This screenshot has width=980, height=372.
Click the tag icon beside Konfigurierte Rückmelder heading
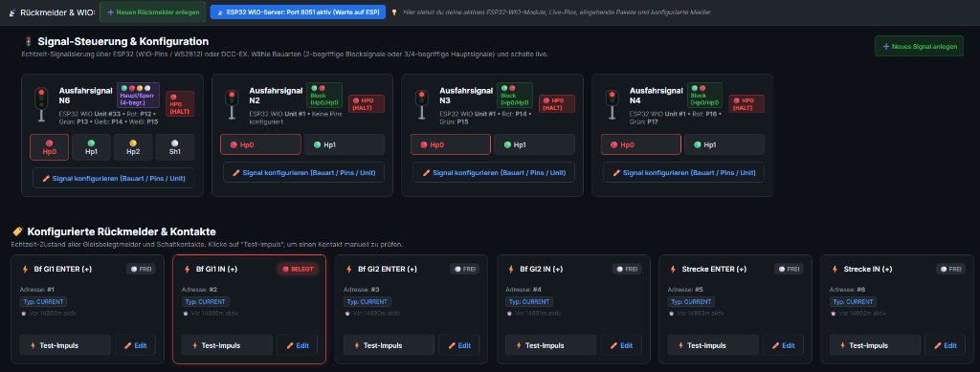tap(17, 231)
